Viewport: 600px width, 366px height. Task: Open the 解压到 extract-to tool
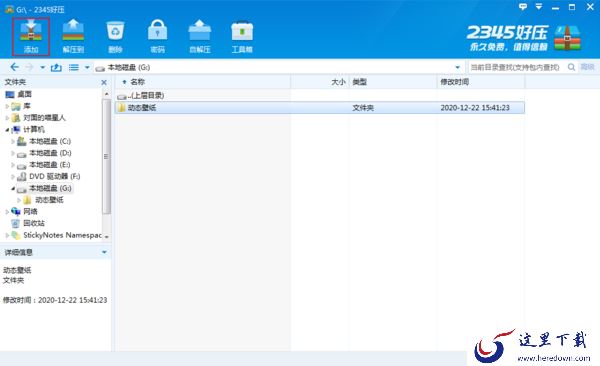73,36
